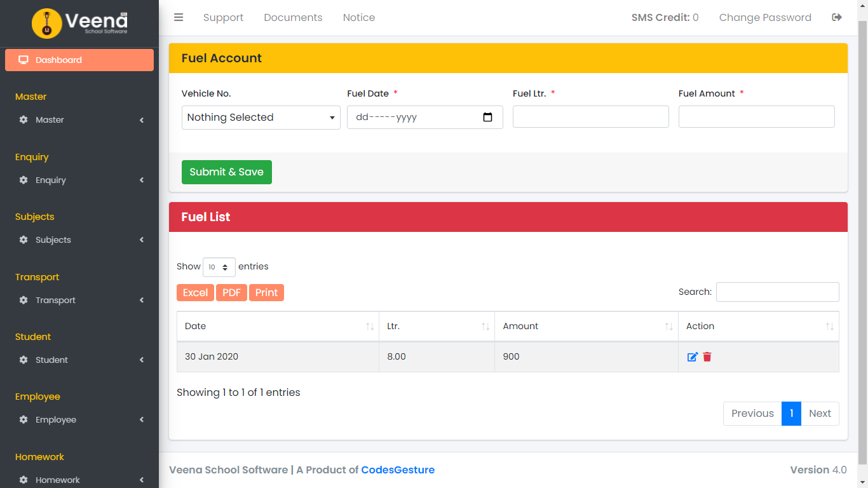Screen dimensions: 868x488
Task: Sort table by Ltr. column arrows
Action: [x=485, y=326]
